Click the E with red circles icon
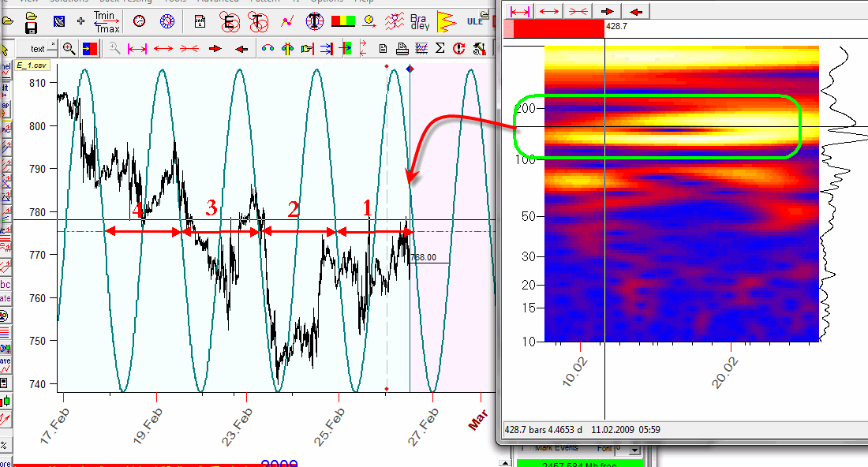 pyautogui.click(x=229, y=22)
